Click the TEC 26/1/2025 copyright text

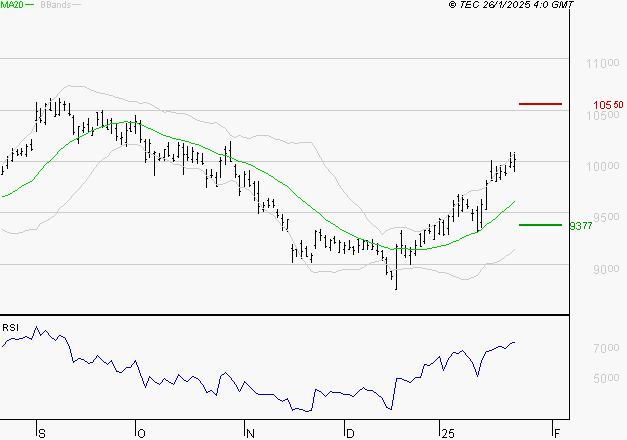511,5
